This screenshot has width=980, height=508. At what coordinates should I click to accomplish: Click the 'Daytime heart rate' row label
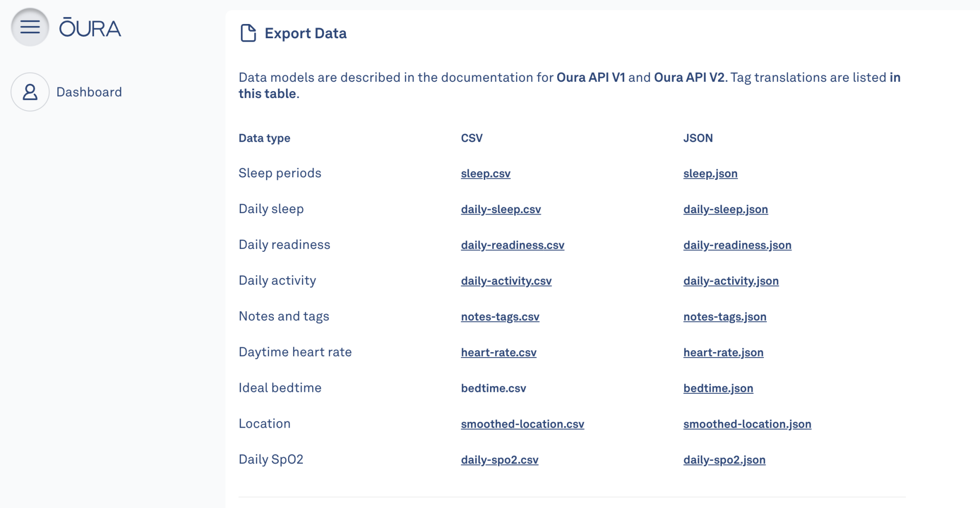(295, 352)
